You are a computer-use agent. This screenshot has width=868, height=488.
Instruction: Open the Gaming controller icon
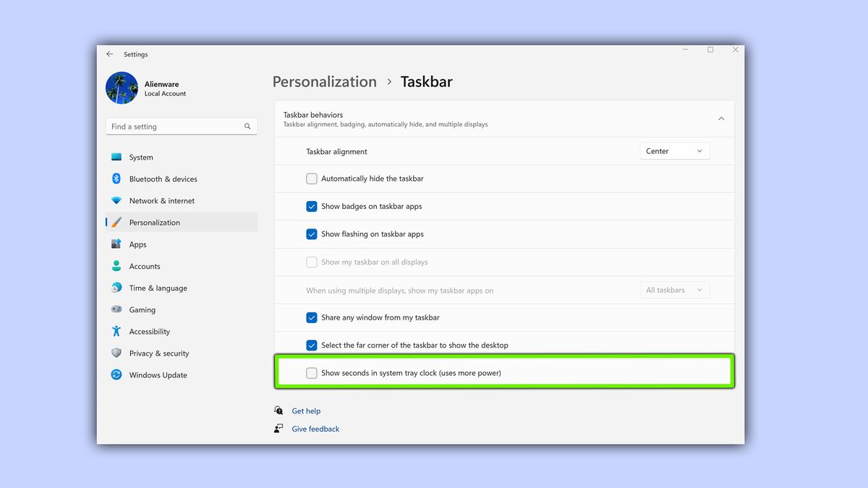[116, 309]
